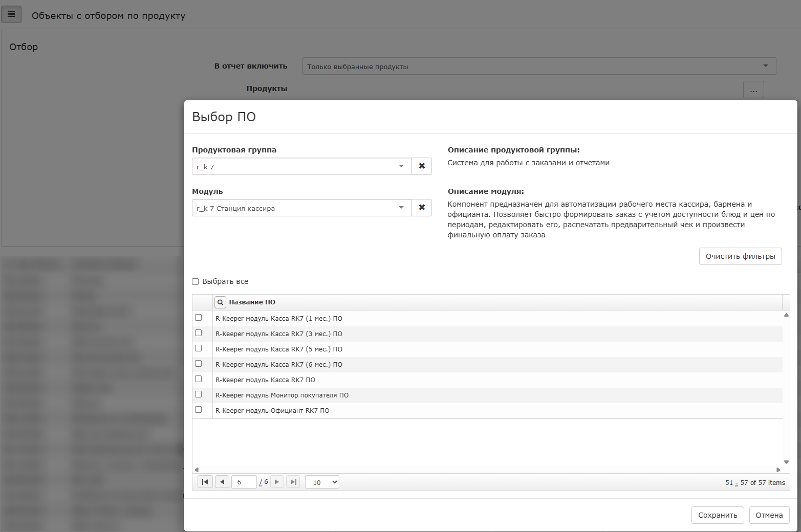
Task: Tick checkbox for Касса RK7 (1 мес.) ПО
Action: click(x=199, y=318)
